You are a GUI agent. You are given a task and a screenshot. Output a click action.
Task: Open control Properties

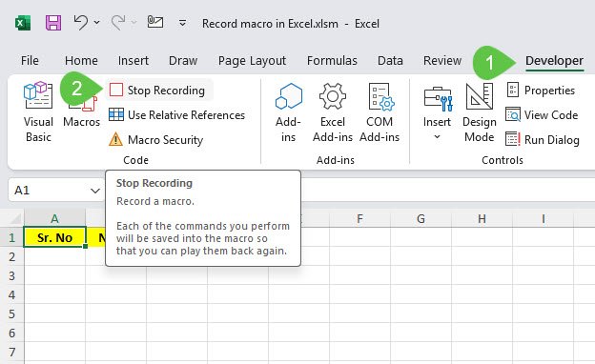click(541, 91)
